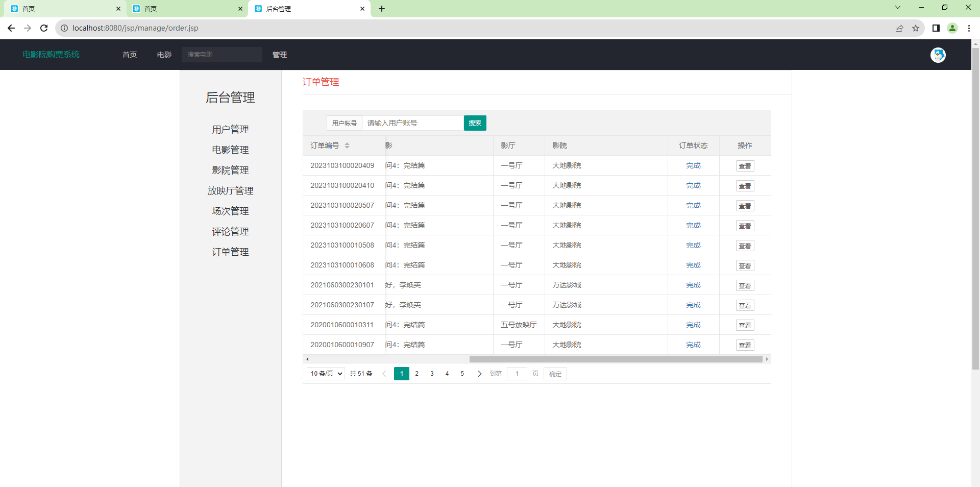Go to the next pagination page arrow
Screen dimensions: 980x487
(x=479, y=374)
